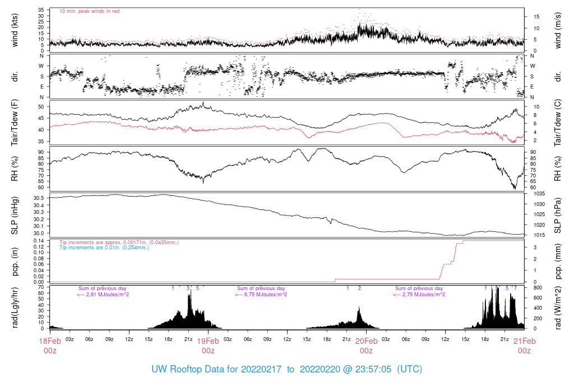574x392 pixels.
Task: Click the '21Feb' date label
Action: coord(524,341)
